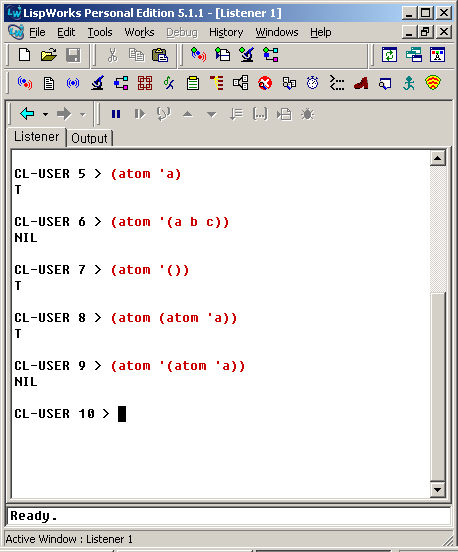Screen dimensions: 458x552
Task: Open the Profiler stopwatch icon
Action: 312,83
